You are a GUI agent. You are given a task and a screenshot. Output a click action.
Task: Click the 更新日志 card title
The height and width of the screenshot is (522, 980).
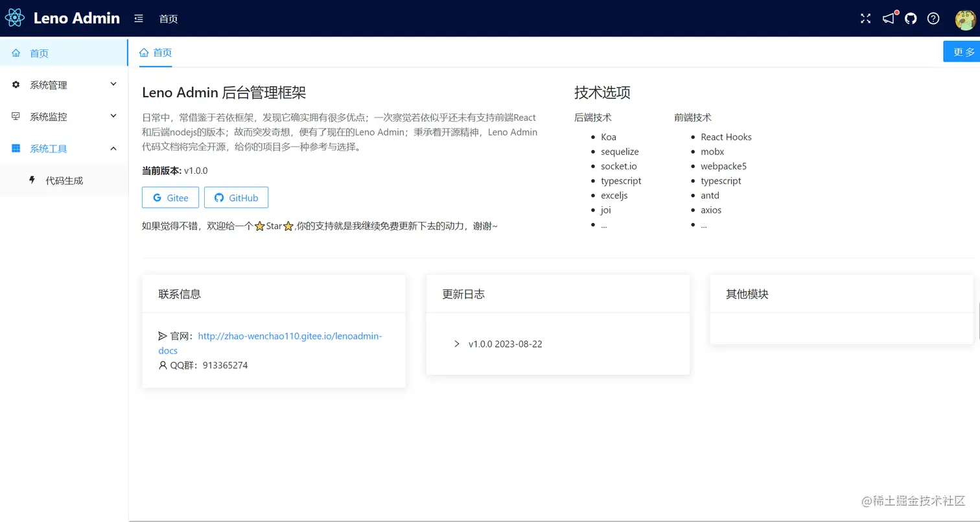pyautogui.click(x=463, y=294)
